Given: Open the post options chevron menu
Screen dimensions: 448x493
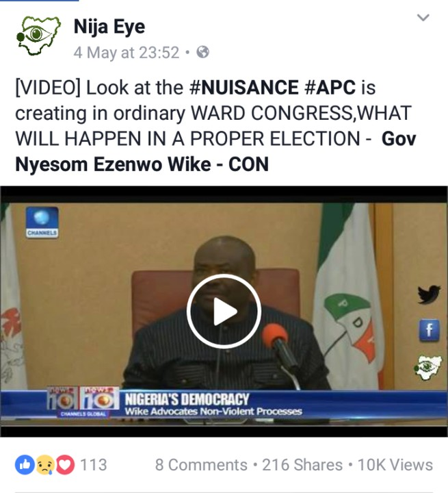Looking at the screenshot, I should (423, 17).
